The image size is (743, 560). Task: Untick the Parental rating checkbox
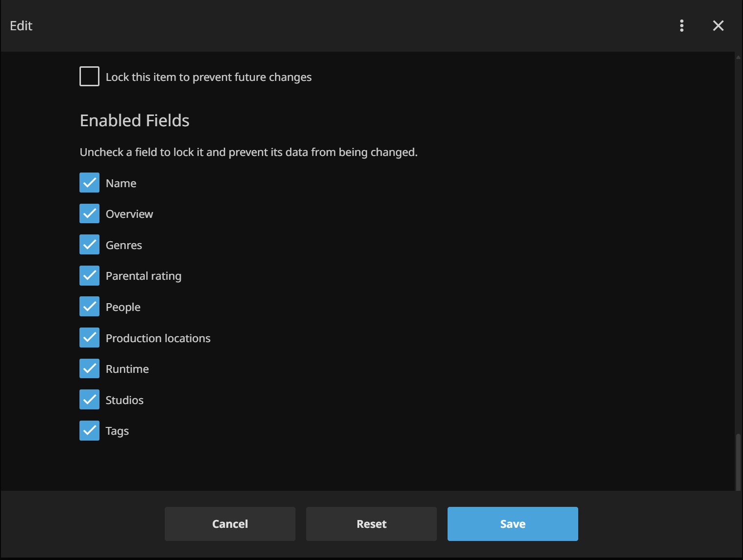[x=89, y=276]
